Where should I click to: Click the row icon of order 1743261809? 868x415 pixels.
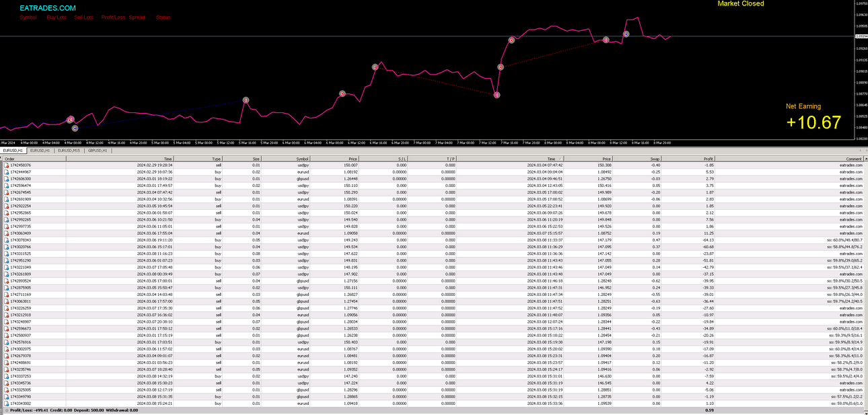pyautogui.click(x=7, y=274)
